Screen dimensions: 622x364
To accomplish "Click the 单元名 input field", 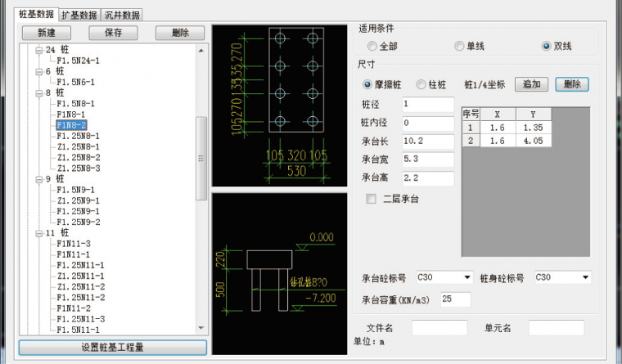I will click(557, 328).
